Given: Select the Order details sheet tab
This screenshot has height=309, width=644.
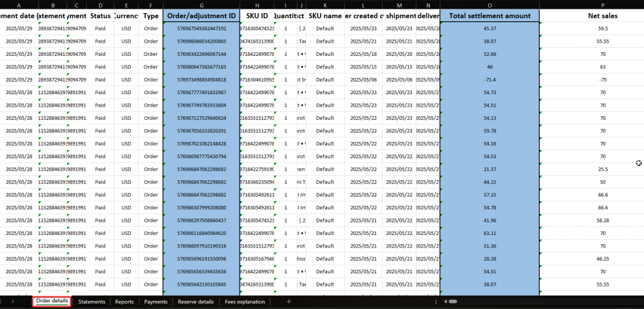Looking at the screenshot, I should pyautogui.click(x=52, y=302).
